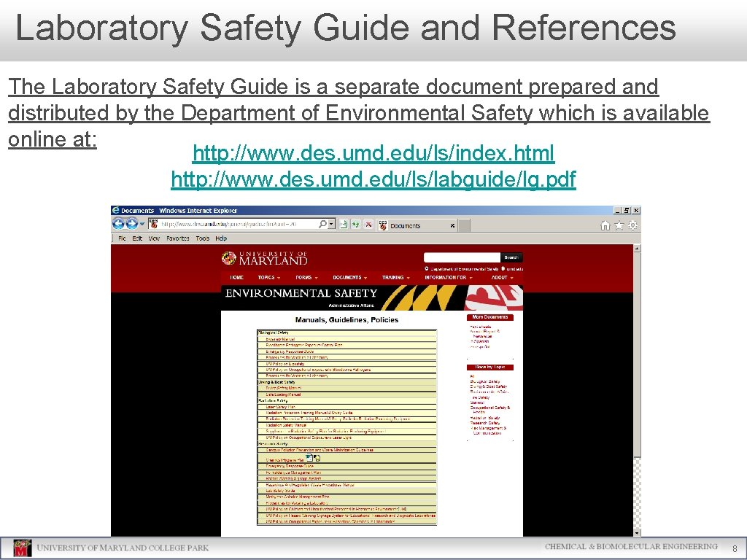
Task: Click the search magnifier in the address bar
Action: point(323,225)
